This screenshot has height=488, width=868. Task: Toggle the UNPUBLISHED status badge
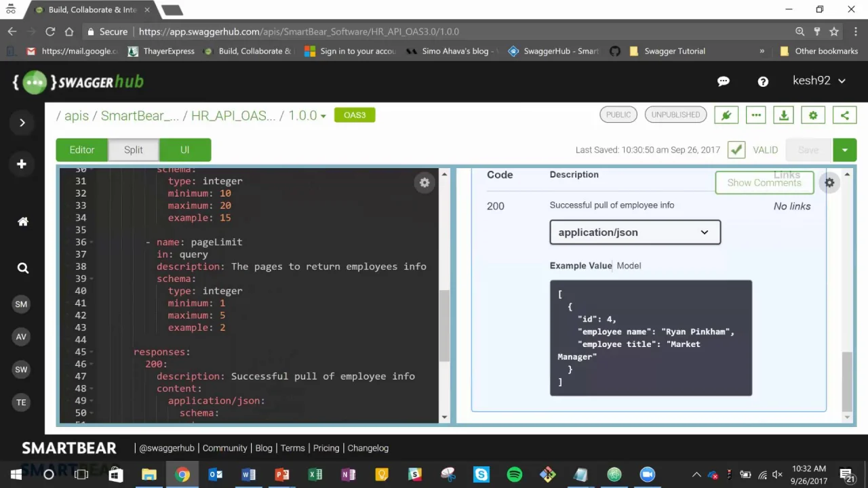pos(675,115)
